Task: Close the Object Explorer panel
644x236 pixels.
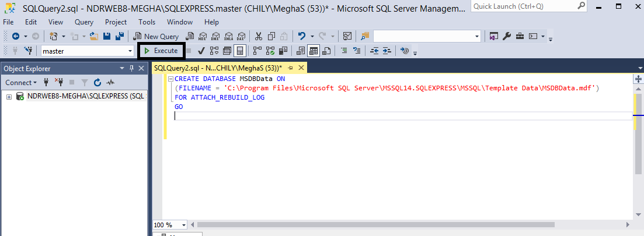Action: coord(141,68)
